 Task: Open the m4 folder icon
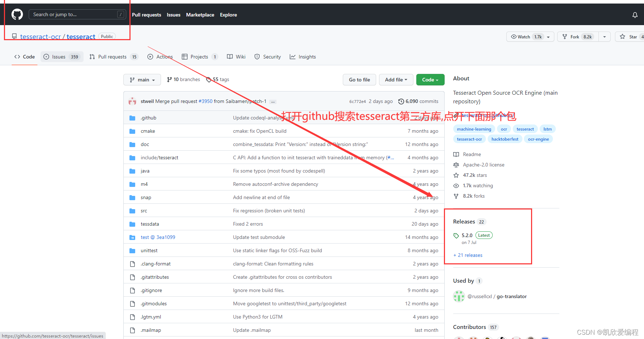[132, 184]
